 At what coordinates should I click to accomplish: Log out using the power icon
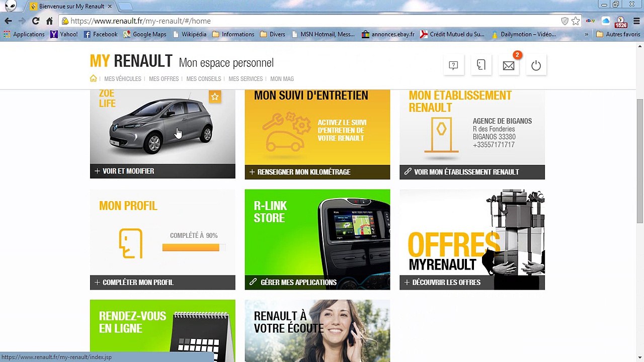coord(536,65)
